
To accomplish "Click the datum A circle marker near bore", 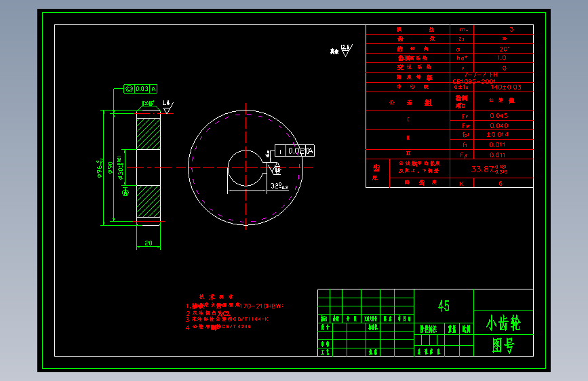I will point(125,193).
